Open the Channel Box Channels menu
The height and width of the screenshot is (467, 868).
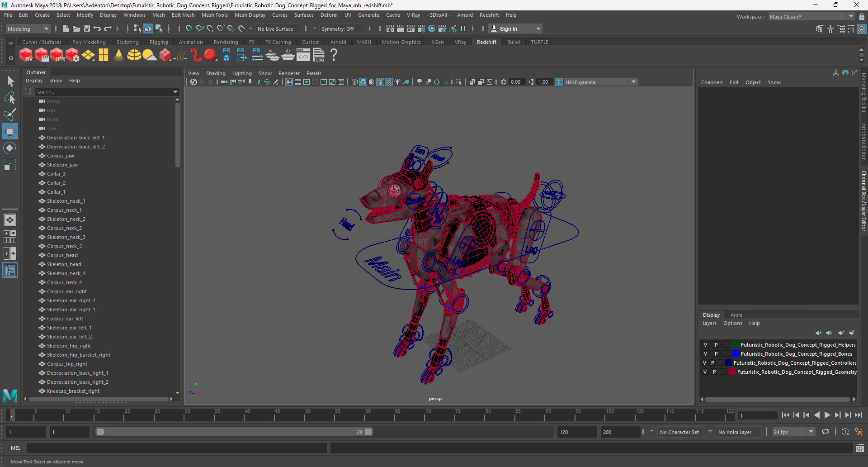point(712,82)
